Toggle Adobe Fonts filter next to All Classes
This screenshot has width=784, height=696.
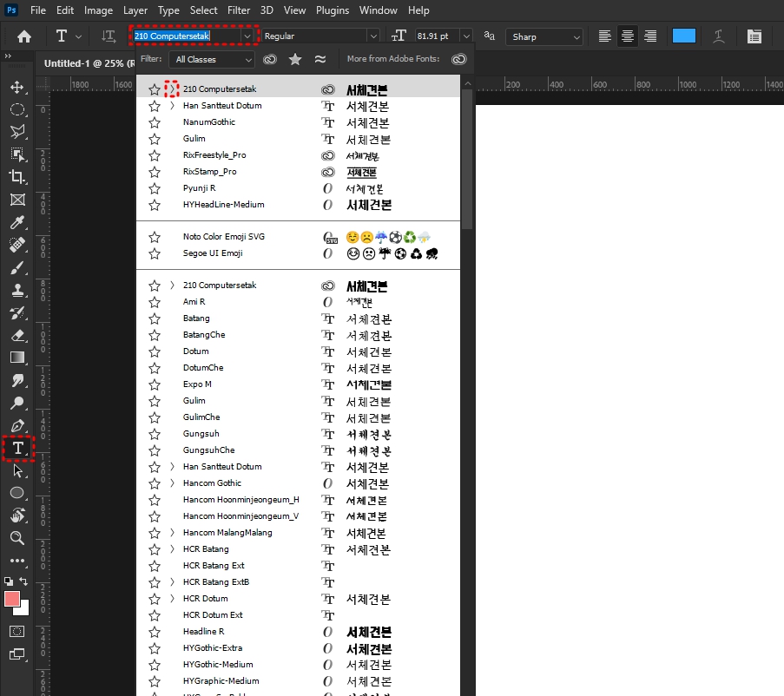click(270, 60)
